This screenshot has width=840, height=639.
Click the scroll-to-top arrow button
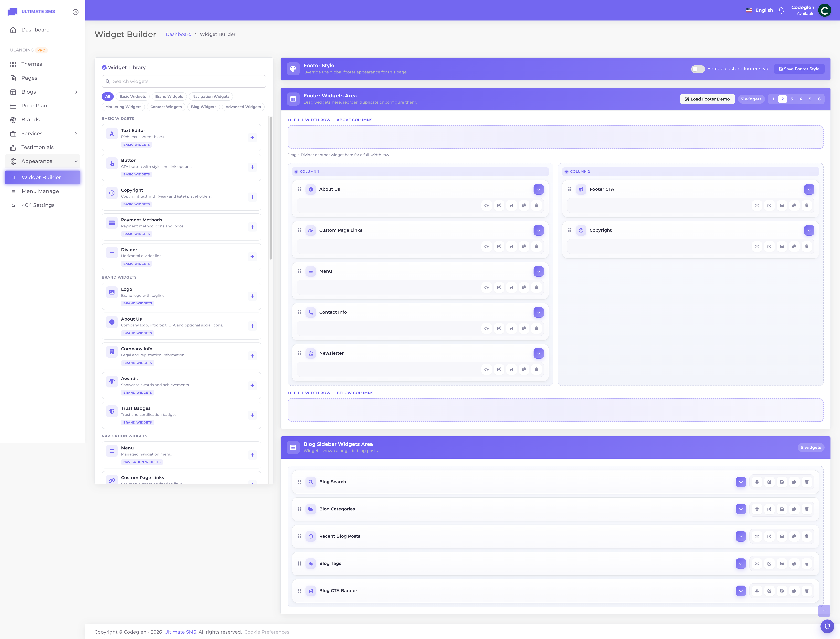824,611
